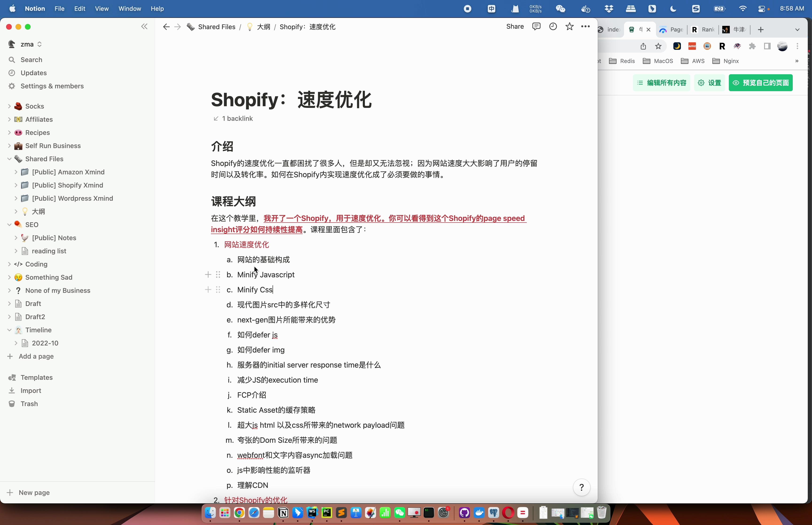Click drag handle beside Minify Css
The image size is (812, 525).
[x=218, y=290]
